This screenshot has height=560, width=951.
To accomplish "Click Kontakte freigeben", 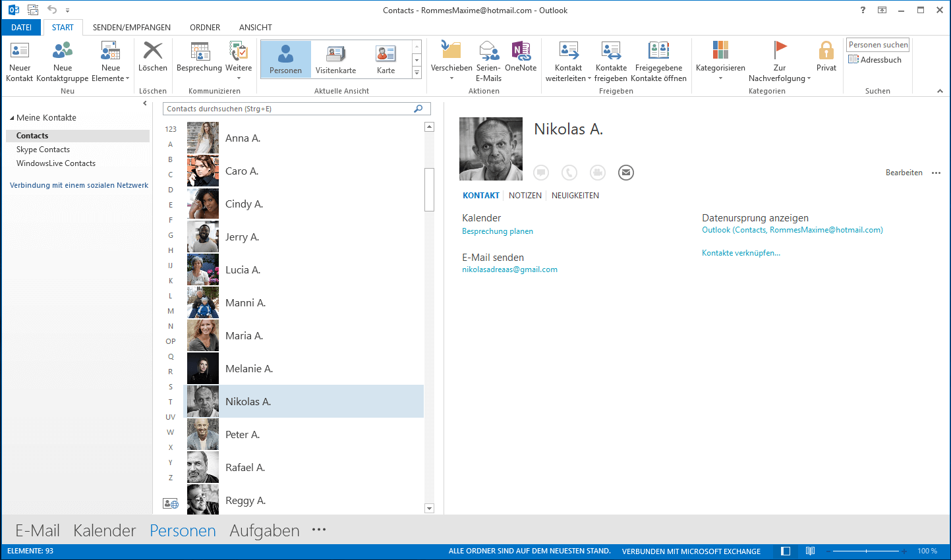I will click(611, 61).
